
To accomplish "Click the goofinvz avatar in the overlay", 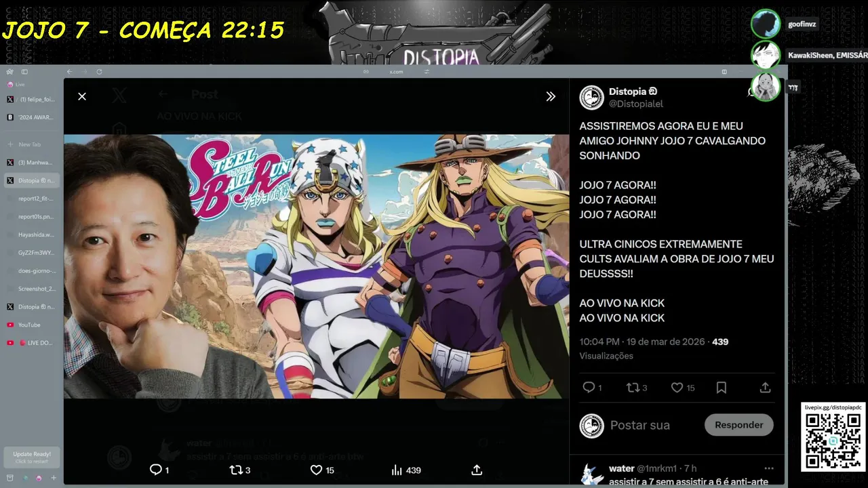I will pyautogui.click(x=766, y=24).
